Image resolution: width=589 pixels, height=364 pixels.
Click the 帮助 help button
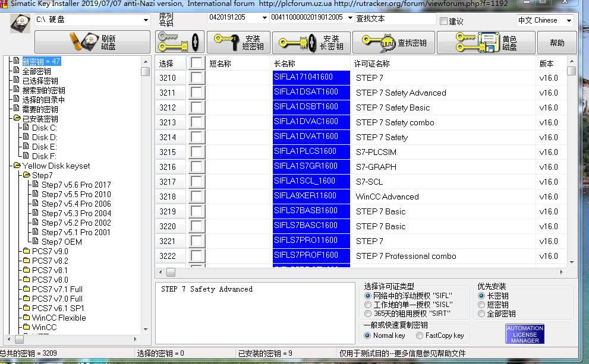557,43
